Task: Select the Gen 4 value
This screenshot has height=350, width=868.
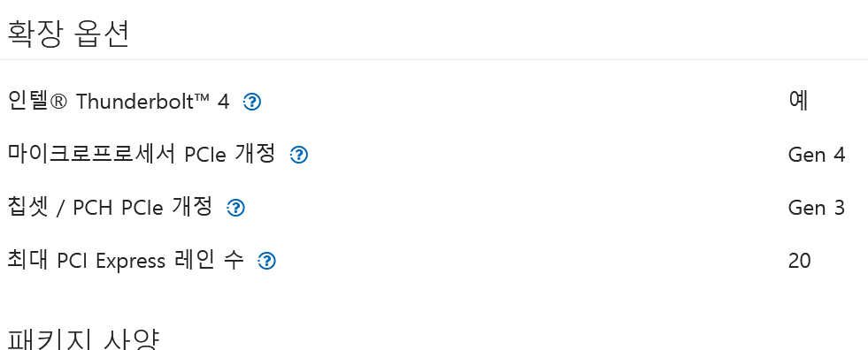Action: coord(817,155)
